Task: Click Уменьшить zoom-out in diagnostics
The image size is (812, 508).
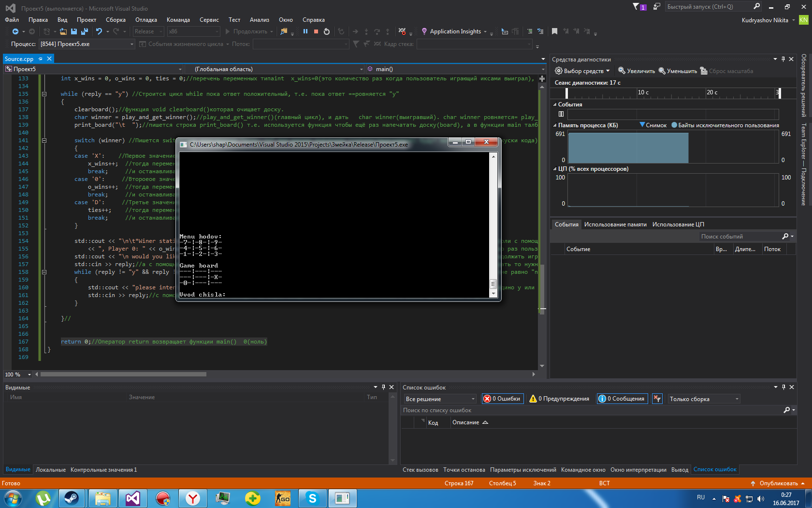Action: pos(678,71)
